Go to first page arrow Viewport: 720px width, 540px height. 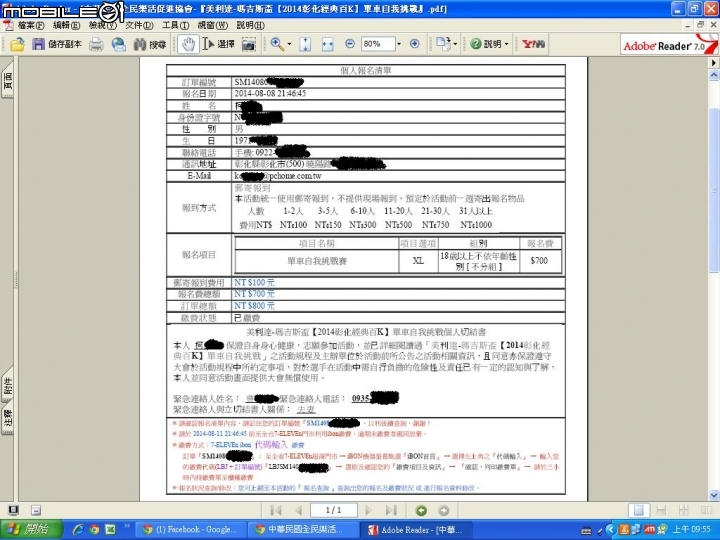[276, 510]
